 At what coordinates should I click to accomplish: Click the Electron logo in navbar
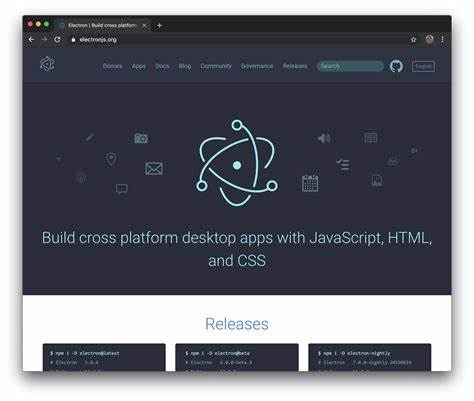tap(47, 64)
